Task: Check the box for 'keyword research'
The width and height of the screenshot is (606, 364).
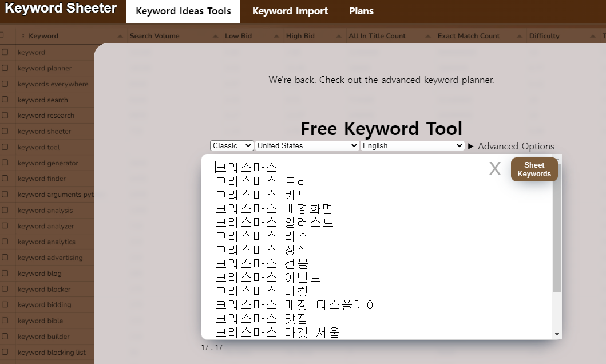Action: click(x=5, y=115)
